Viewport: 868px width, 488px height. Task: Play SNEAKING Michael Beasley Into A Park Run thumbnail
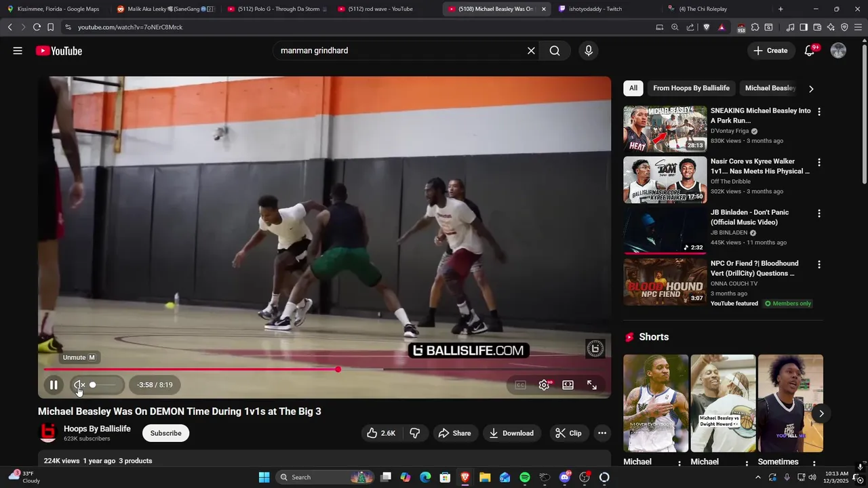[665, 129]
